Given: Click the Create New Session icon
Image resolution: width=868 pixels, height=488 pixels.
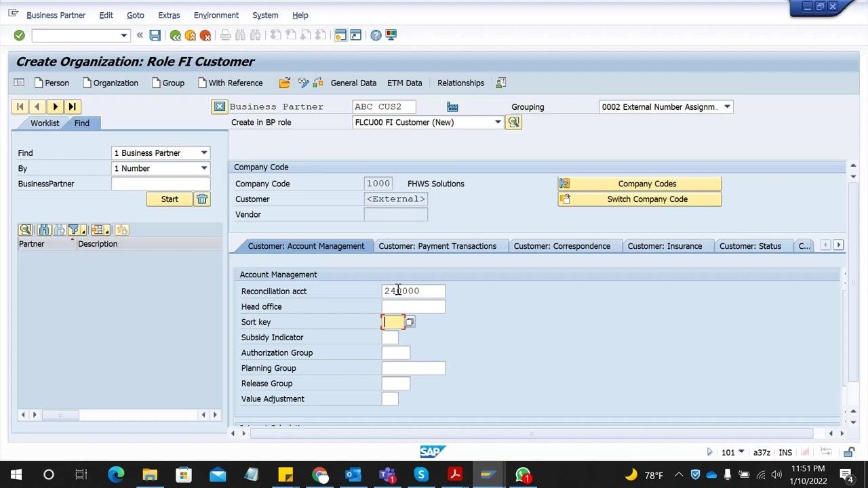Looking at the screenshot, I should point(340,35).
